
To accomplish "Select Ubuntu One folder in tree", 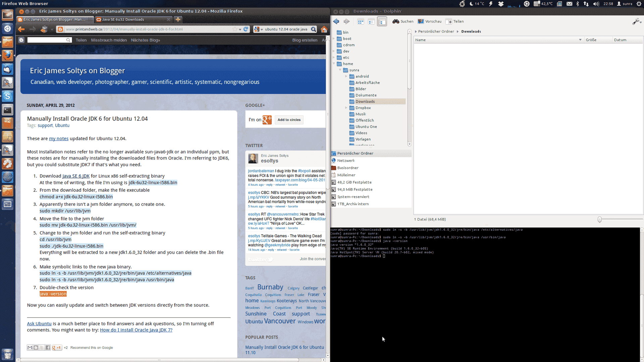I will (366, 127).
